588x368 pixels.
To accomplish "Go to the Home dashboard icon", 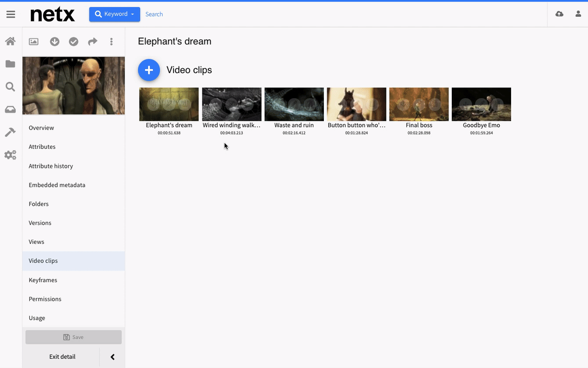I will 10,41.
